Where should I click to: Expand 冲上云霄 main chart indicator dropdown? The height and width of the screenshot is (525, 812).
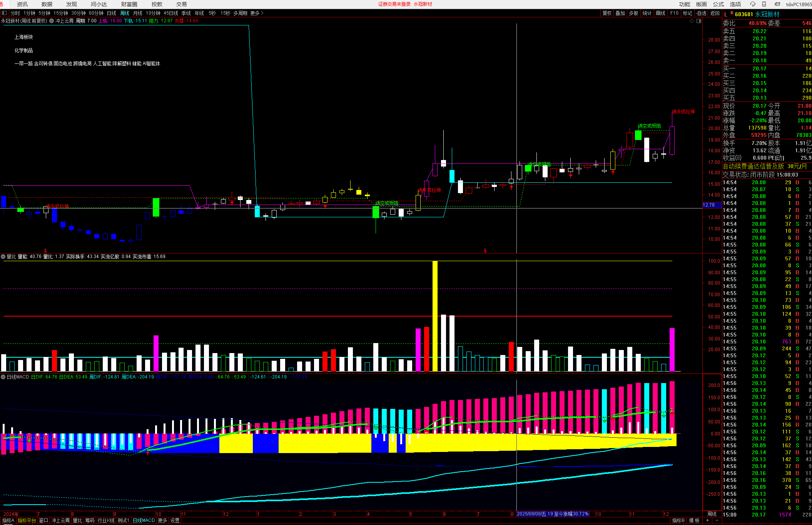(52, 21)
